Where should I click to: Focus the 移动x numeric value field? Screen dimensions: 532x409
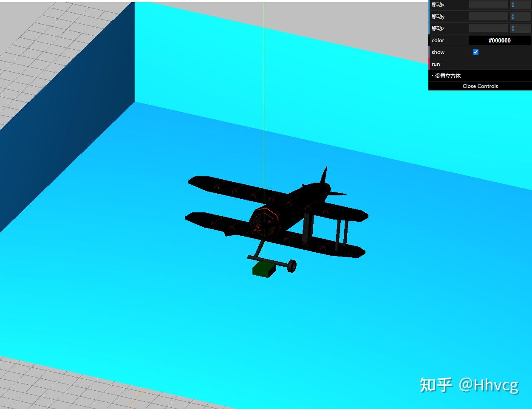point(520,5)
